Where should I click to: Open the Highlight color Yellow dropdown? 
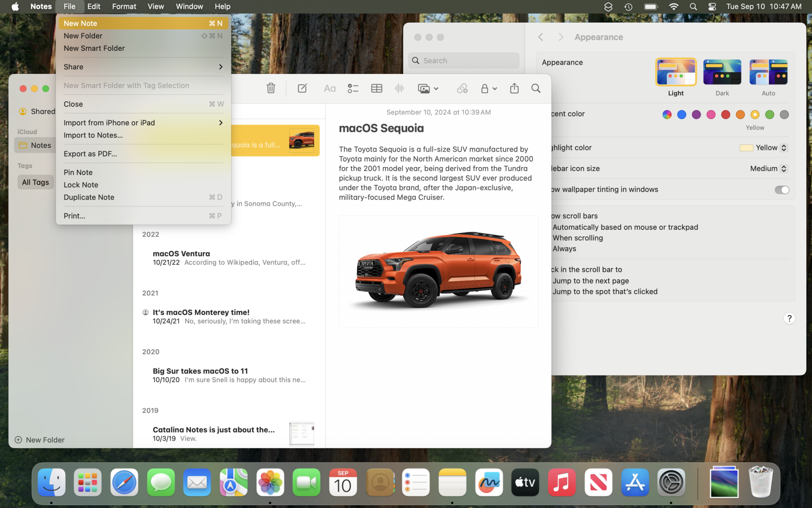coord(763,148)
